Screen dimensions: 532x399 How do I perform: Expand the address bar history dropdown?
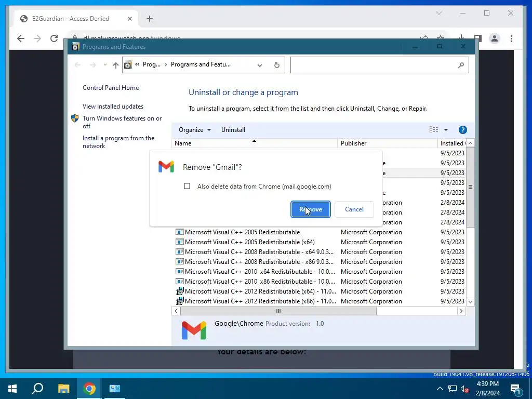tap(260, 65)
